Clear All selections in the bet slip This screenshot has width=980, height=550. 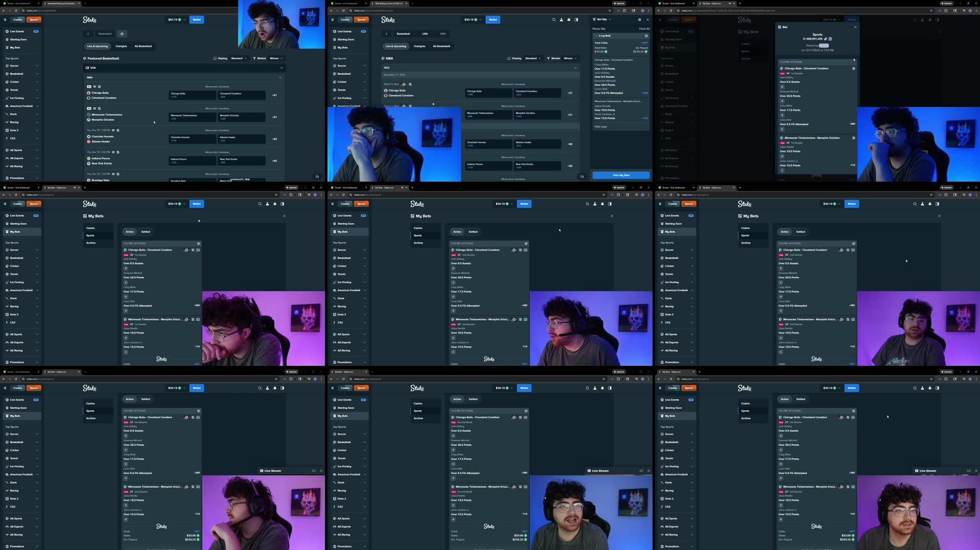pyautogui.click(x=644, y=28)
